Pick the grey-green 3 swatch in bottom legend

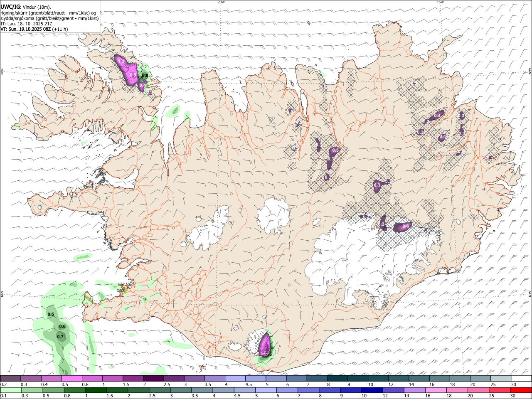point(181,390)
